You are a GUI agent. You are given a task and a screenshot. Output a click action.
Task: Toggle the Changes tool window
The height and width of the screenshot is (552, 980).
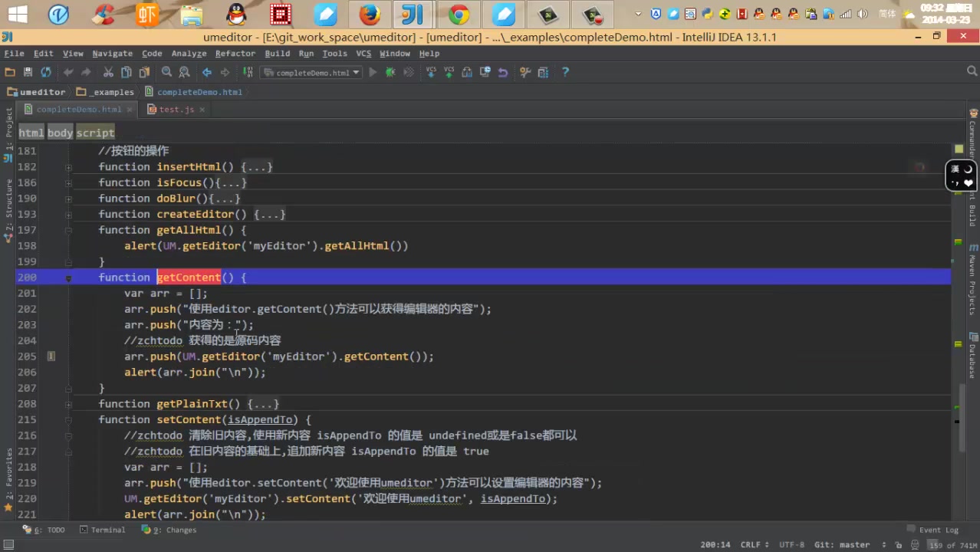point(176,530)
